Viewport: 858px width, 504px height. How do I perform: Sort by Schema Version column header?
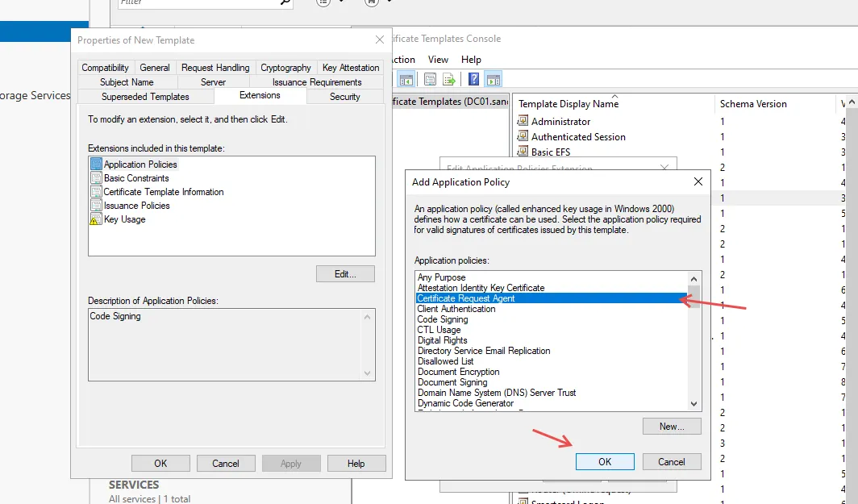coord(753,104)
